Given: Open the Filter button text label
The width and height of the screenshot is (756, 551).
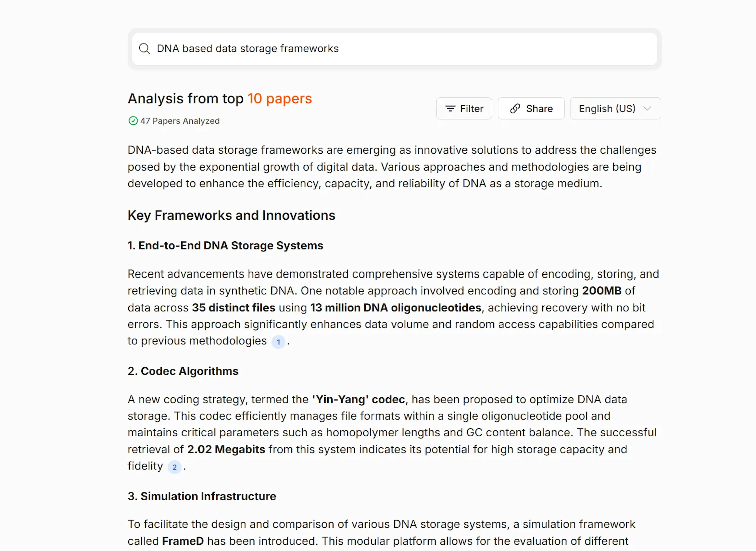Looking at the screenshot, I should pyautogui.click(x=472, y=109).
